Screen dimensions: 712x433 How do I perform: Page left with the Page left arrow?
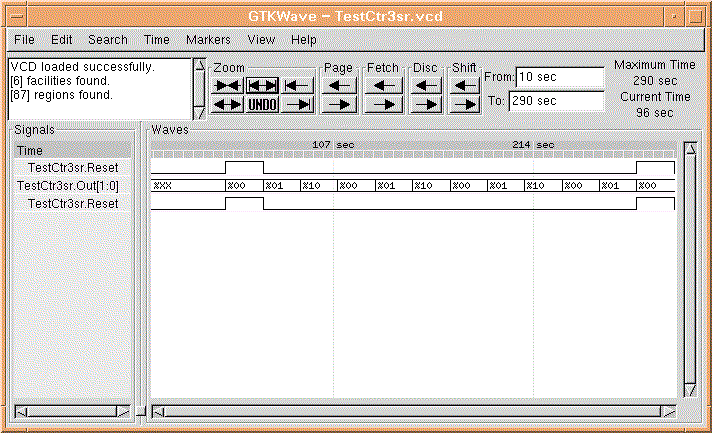click(339, 85)
